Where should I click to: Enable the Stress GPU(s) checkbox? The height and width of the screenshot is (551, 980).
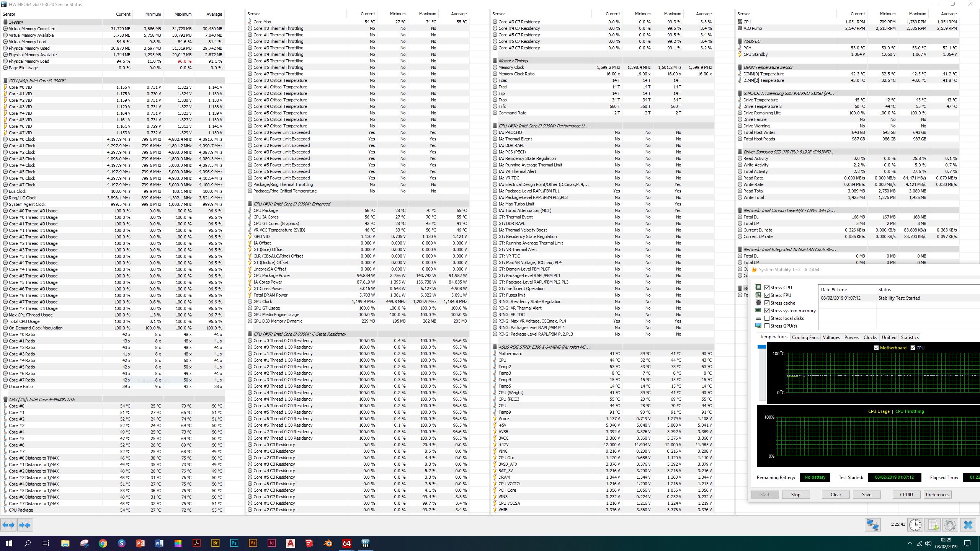pos(767,326)
